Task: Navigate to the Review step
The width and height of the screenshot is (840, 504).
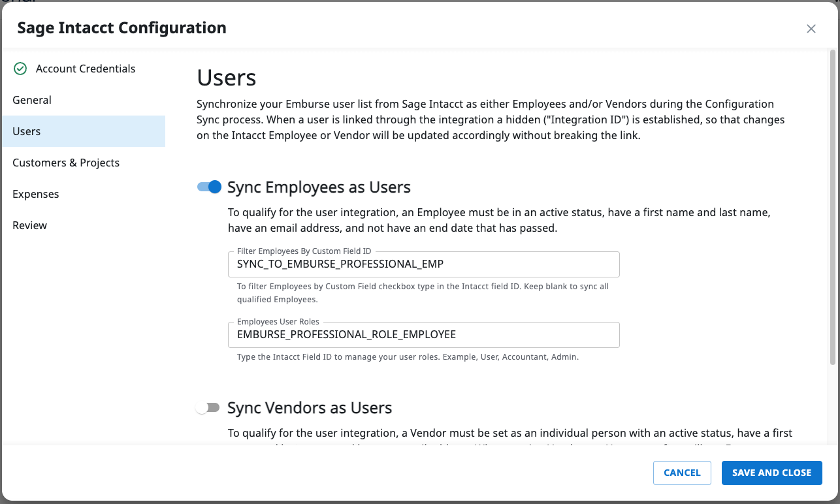Action: [84, 225]
